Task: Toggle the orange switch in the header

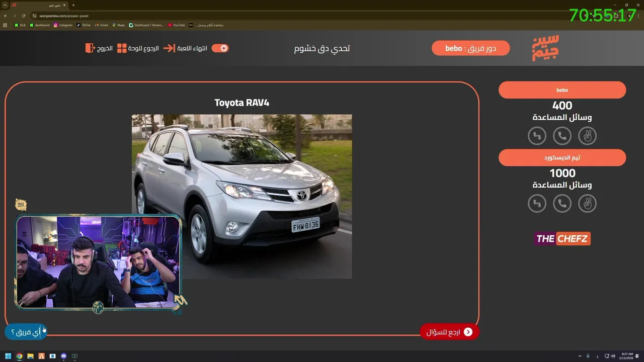Action: pyautogui.click(x=220, y=48)
